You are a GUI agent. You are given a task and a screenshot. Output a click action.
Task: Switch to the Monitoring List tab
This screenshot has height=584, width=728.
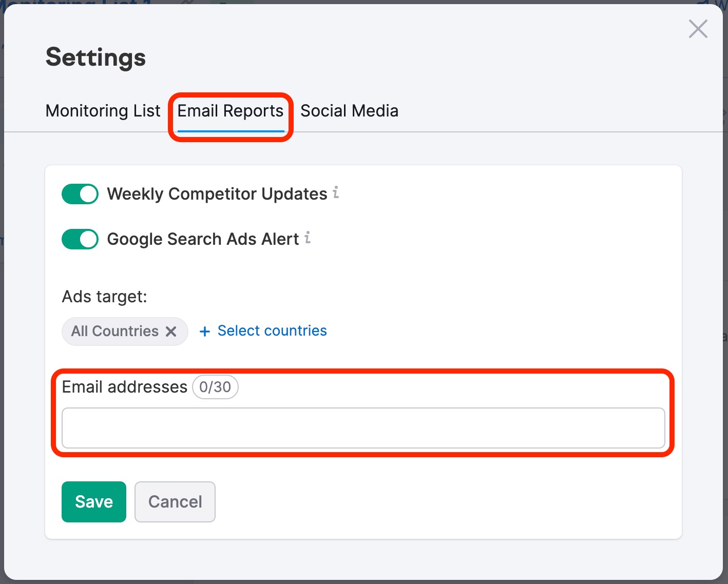point(103,111)
